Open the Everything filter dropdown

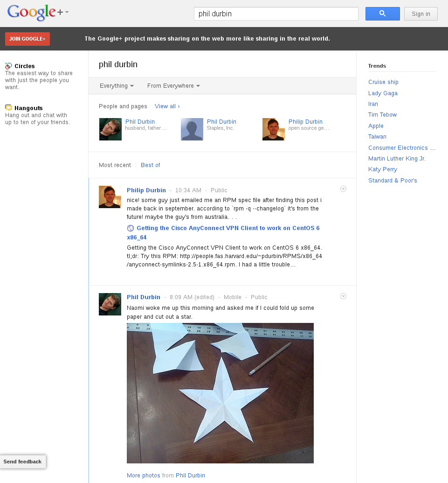pos(117,86)
